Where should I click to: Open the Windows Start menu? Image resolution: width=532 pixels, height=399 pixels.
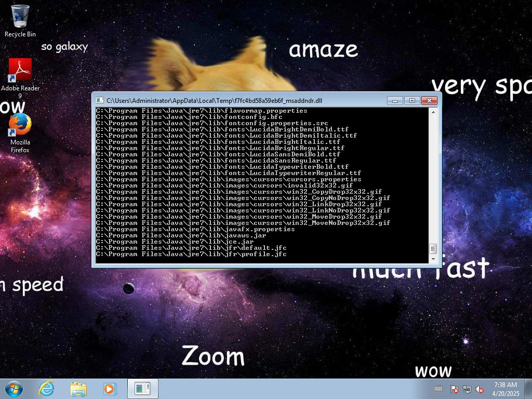coord(14,389)
